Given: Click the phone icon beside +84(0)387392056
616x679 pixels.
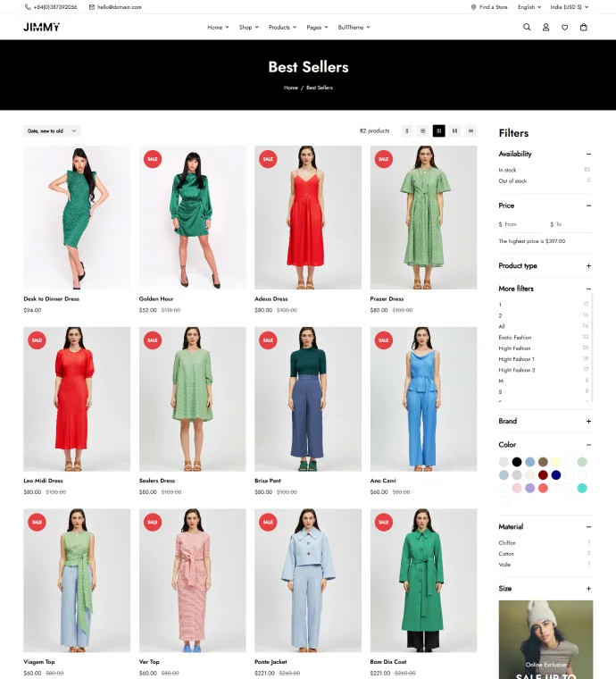Looking at the screenshot, I should (28, 7).
